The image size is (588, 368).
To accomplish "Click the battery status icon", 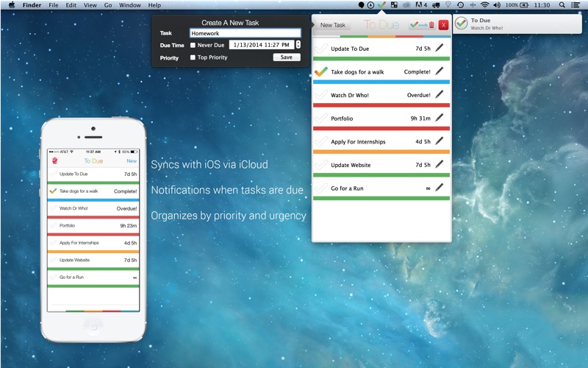I will click(x=524, y=5).
